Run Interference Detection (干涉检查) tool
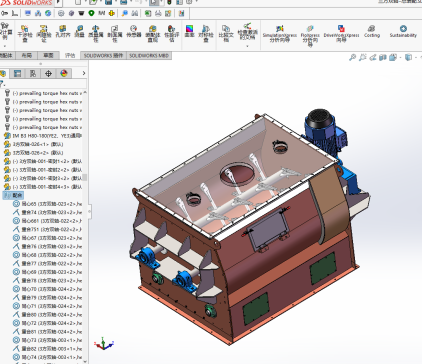The image size is (422, 364). coord(25,33)
